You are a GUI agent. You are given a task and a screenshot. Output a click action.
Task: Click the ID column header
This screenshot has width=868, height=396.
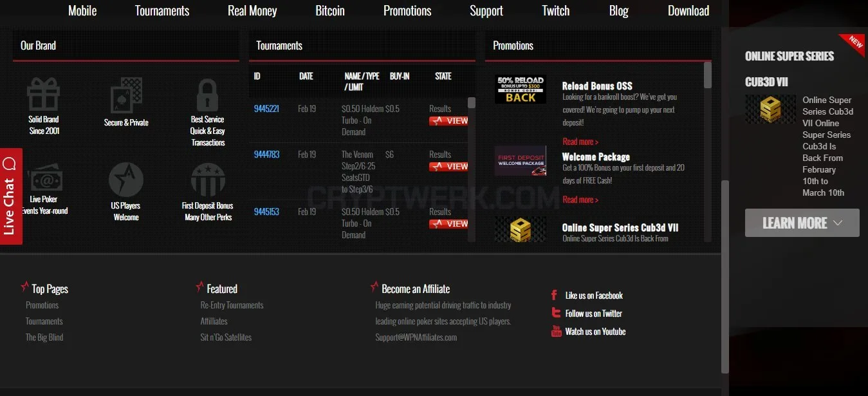(x=257, y=76)
